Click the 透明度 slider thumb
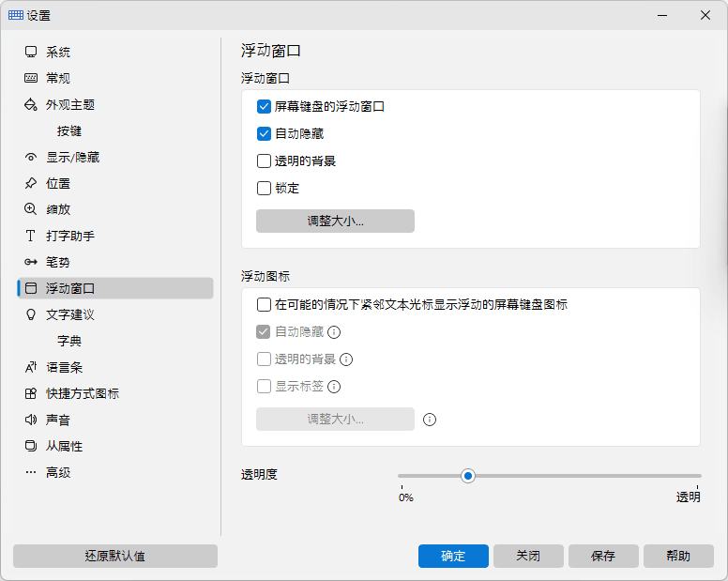Screen dimensions: 728x581 pos(468,476)
